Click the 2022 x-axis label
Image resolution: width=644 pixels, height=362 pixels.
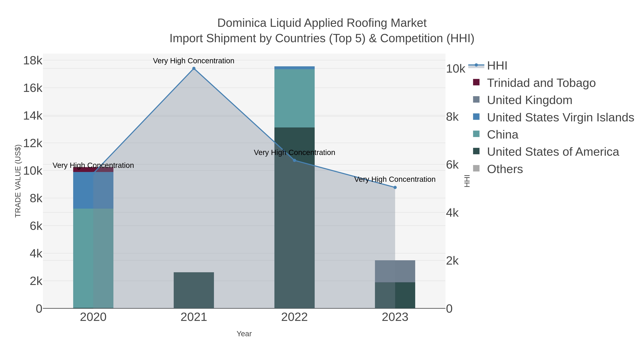click(294, 317)
